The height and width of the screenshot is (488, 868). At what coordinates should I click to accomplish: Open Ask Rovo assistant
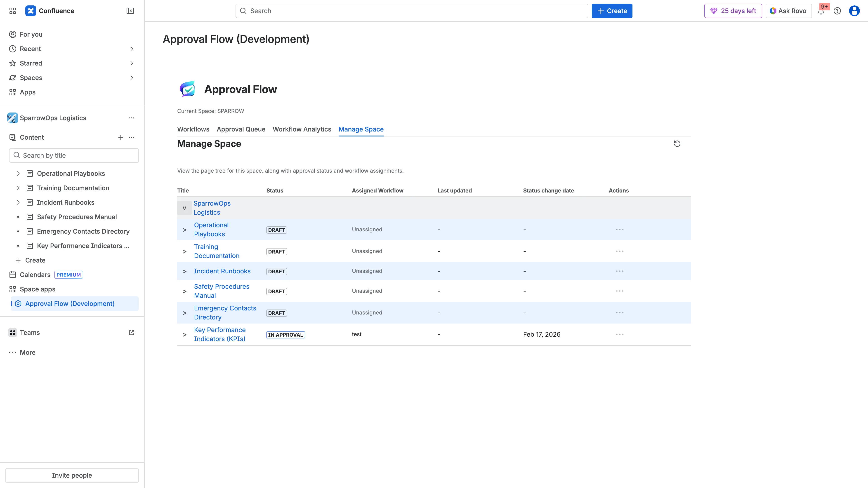pyautogui.click(x=788, y=11)
